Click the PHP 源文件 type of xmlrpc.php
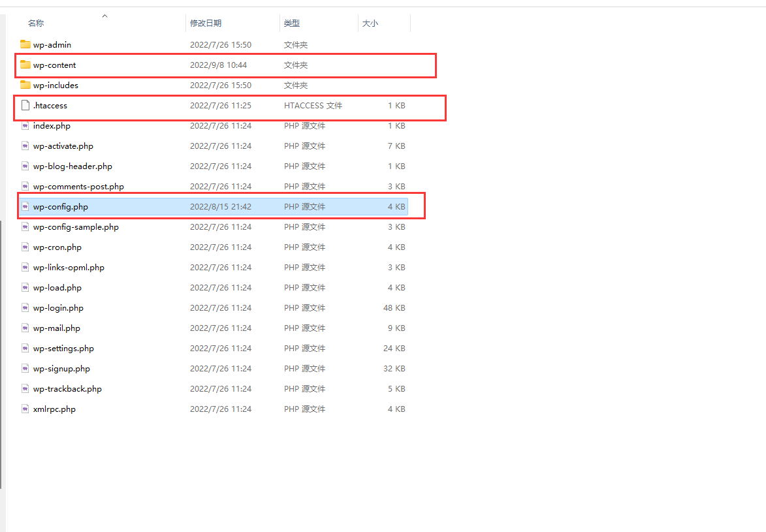 pos(304,409)
